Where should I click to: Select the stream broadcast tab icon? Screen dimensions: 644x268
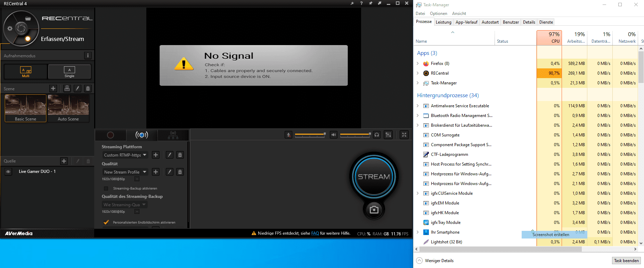(x=142, y=135)
